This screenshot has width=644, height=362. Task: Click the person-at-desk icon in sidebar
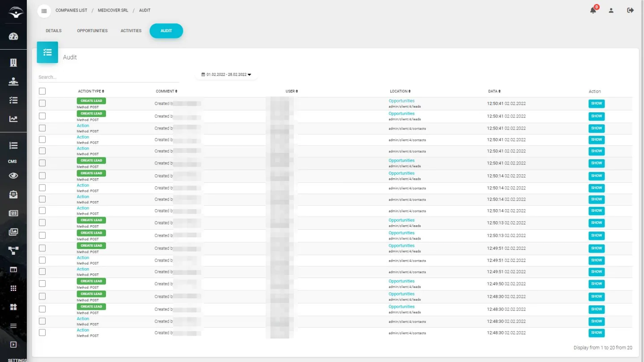pyautogui.click(x=13, y=81)
